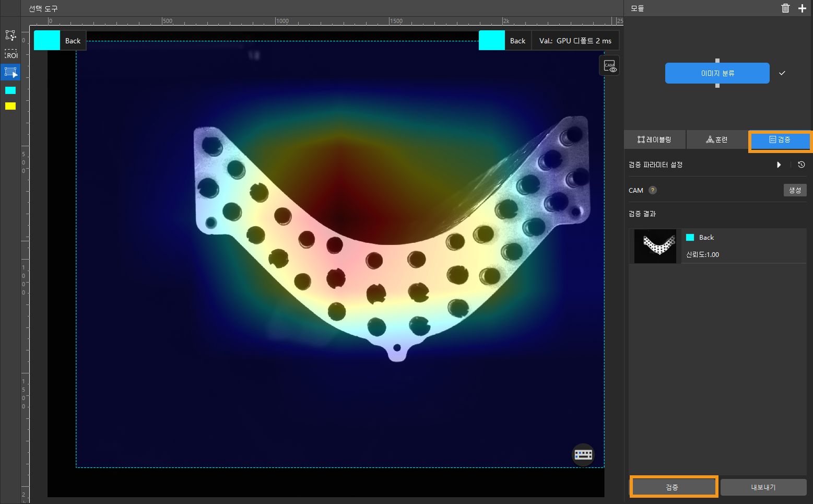
Task: Toggle the CAM heatmap display over the image
Action: click(x=609, y=66)
